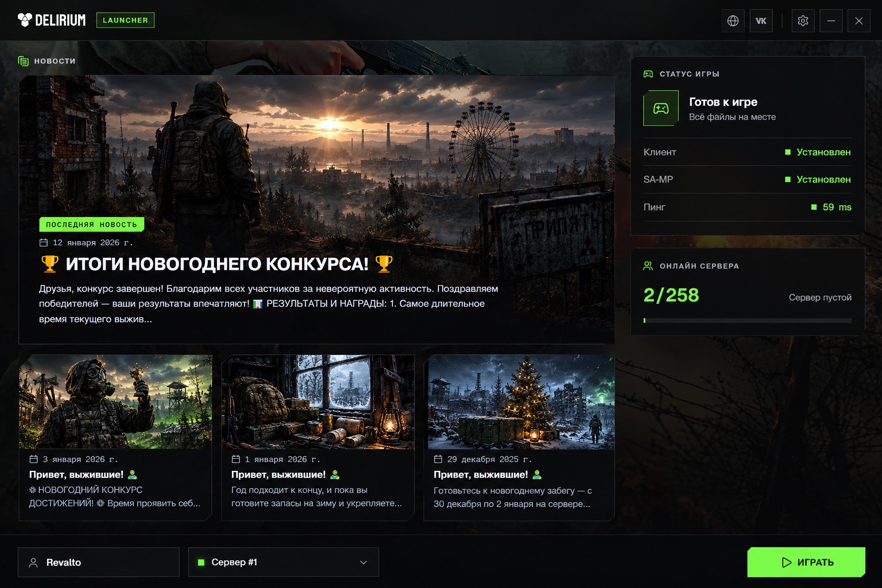
Task: Click the chevron arrow in server selector
Action: coord(363,562)
